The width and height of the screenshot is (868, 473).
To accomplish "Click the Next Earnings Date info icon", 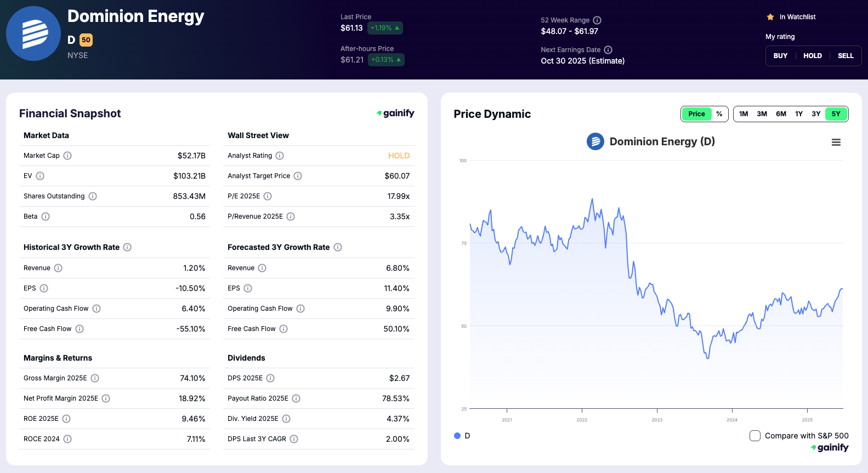I will coord(608,50).
